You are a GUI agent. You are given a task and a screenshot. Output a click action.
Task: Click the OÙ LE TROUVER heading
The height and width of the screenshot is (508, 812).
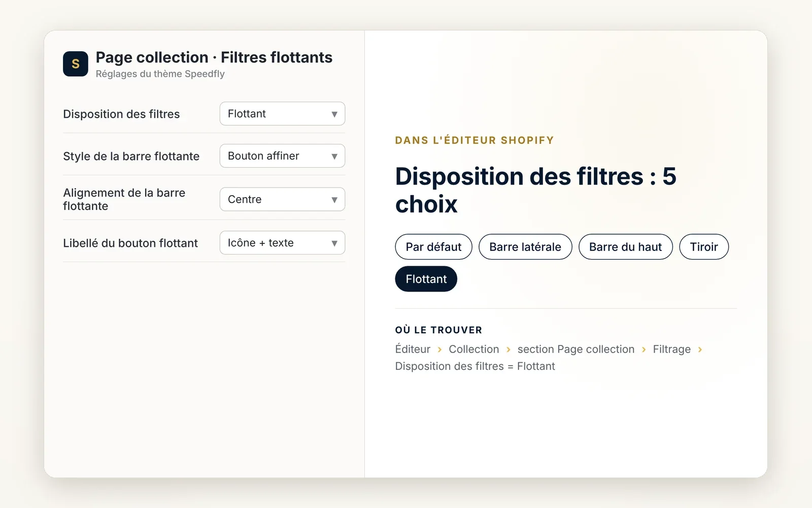click(x=438, y=330)
